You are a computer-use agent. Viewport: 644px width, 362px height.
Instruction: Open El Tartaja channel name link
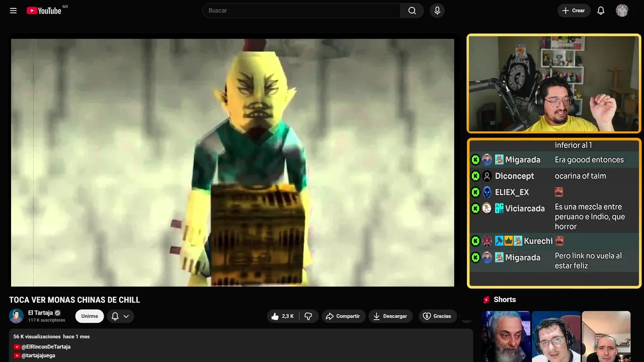pyautogui.click(x=40, y=313)
